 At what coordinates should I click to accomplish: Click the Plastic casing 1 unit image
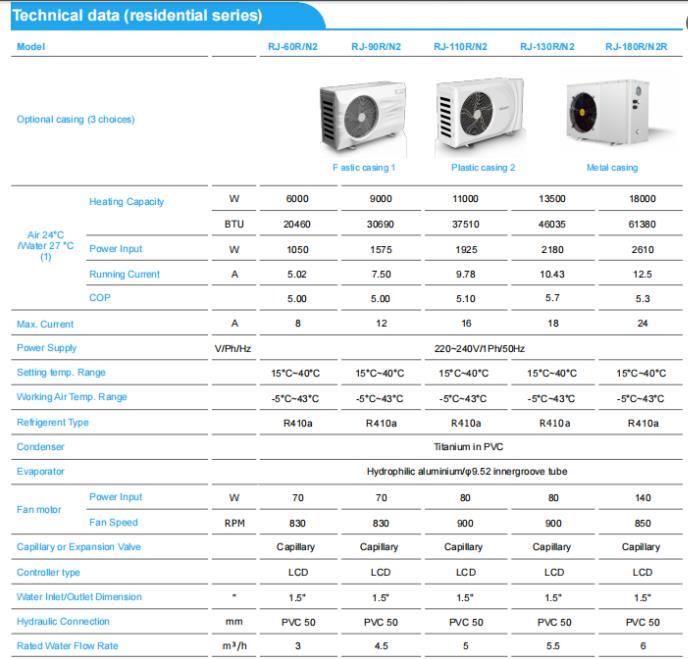tap(363, 117)
